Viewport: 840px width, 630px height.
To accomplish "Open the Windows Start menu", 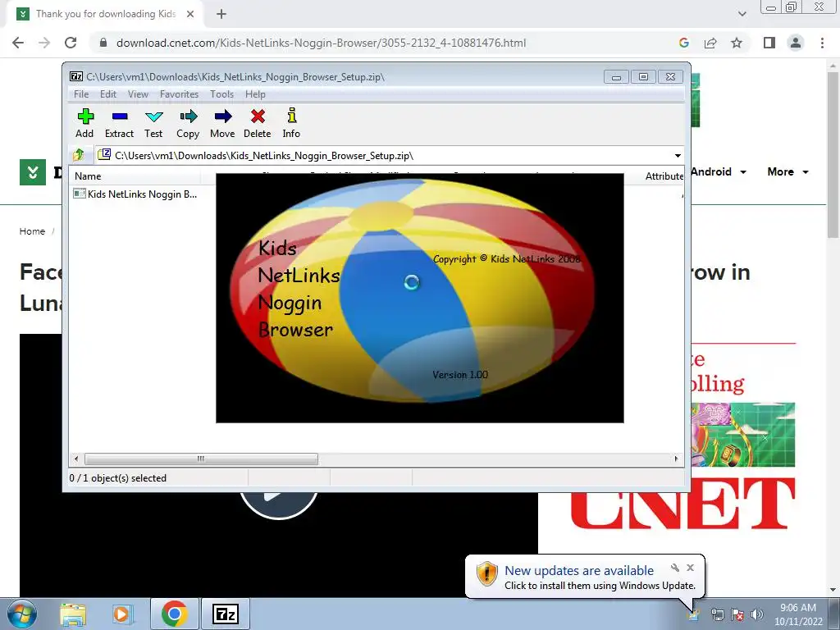I will (22, 614).
